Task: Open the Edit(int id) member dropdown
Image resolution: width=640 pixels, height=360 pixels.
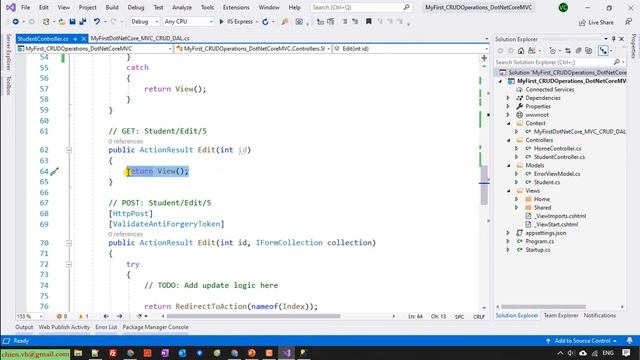Action: pos(411,49)
